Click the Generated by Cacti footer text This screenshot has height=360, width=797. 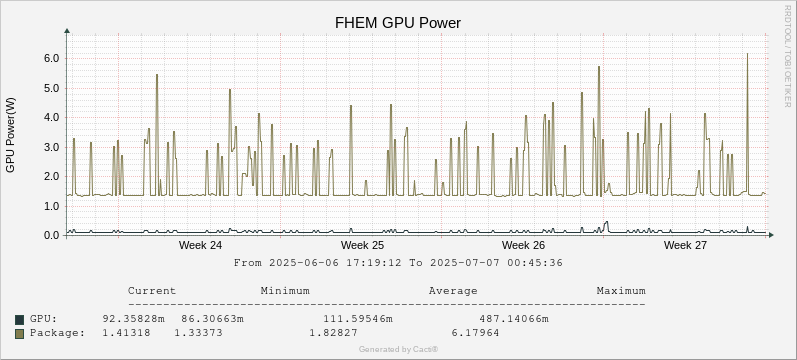(x=398, y=349)
